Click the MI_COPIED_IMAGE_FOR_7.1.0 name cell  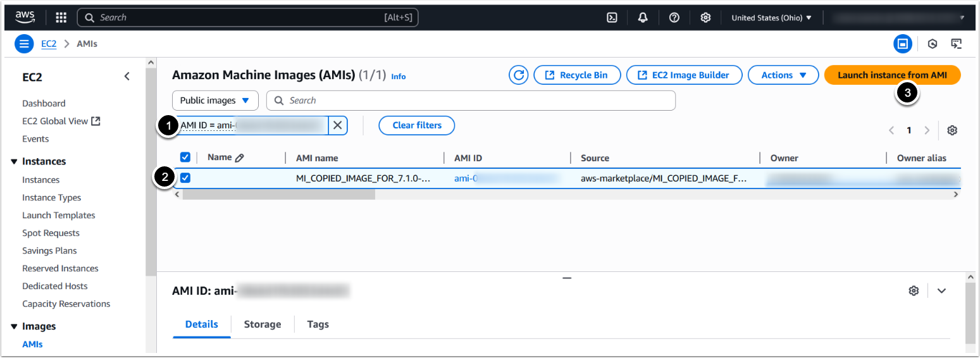pos(363,178)
